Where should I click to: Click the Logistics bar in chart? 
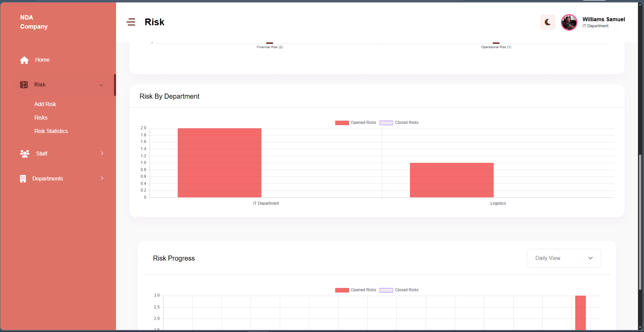pos(452,180)
